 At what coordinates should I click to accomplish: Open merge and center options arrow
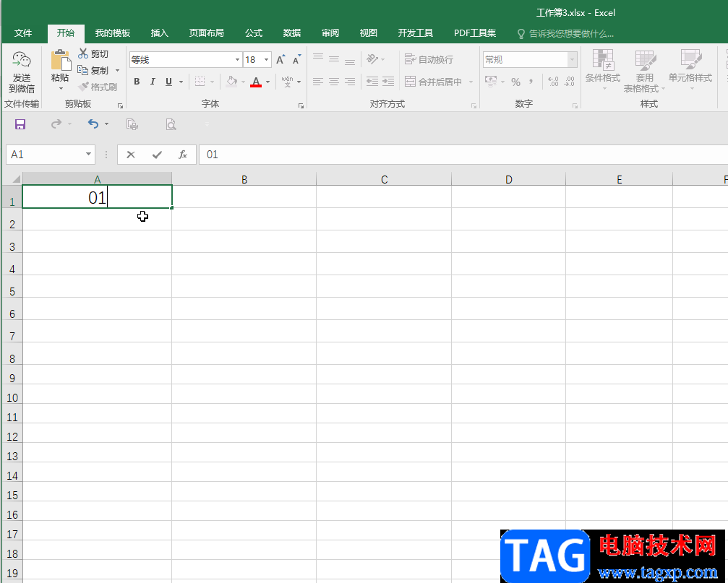(x=471, y=82)
